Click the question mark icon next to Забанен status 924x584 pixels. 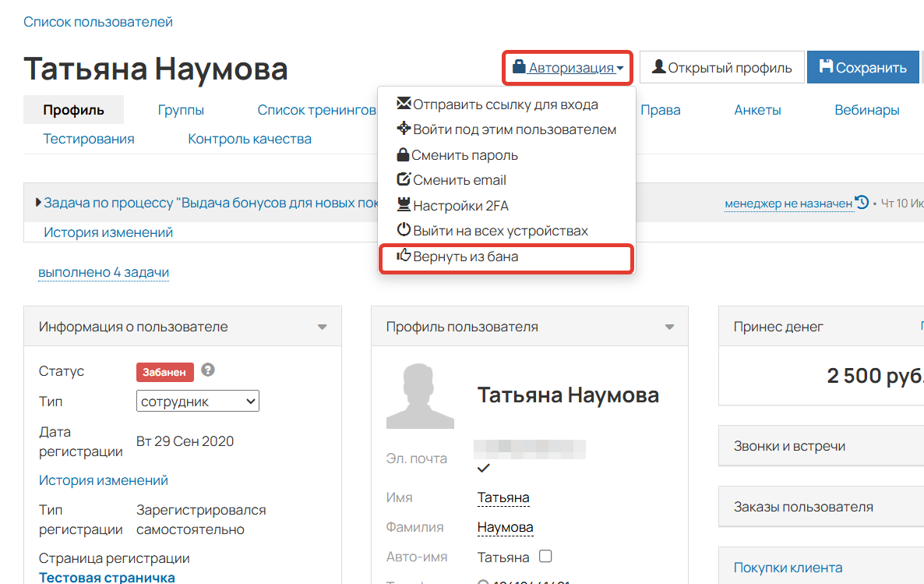pyautogui.click(x=207, y=372)
